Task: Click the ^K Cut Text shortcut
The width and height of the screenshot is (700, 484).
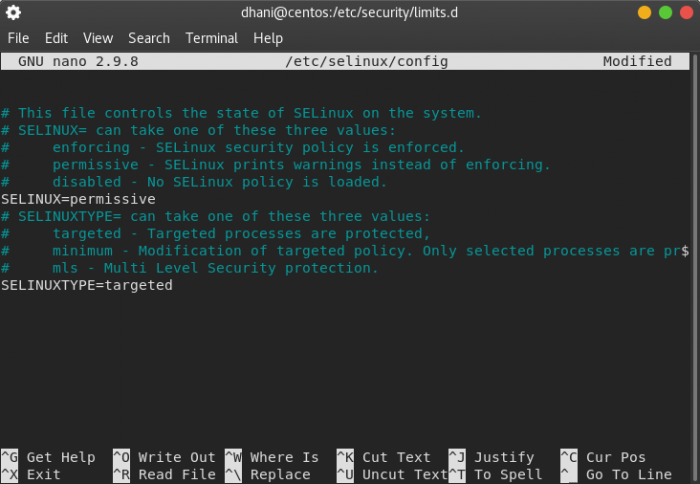Action: click(384, 457)
